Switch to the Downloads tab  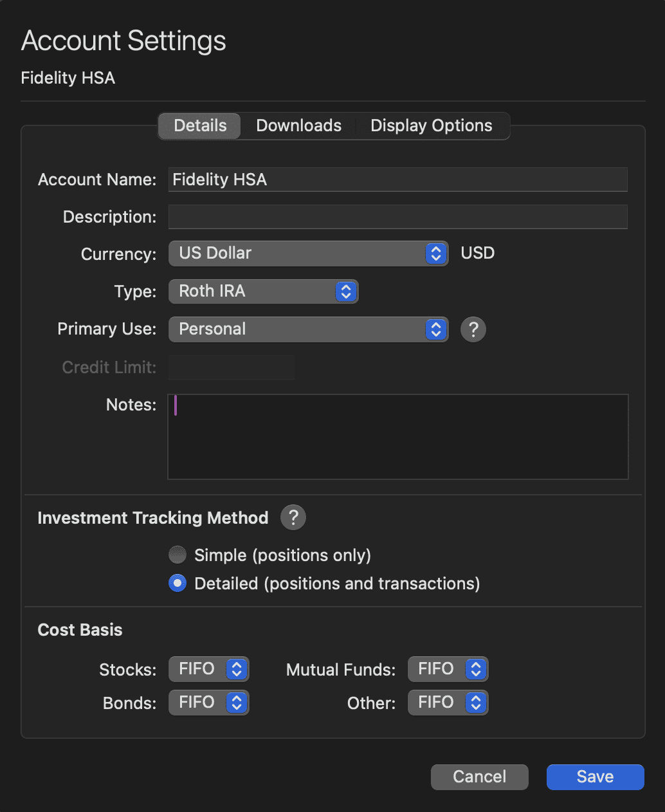point(298,125)
